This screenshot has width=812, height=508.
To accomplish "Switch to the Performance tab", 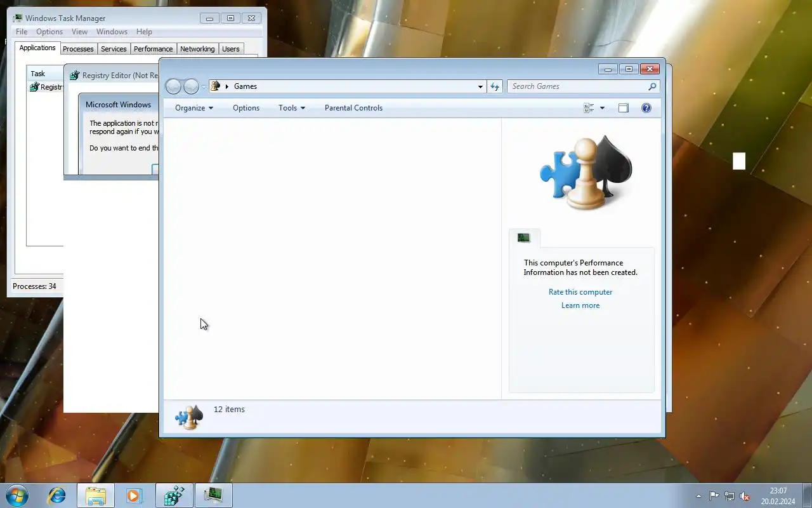I will [153, 49].
